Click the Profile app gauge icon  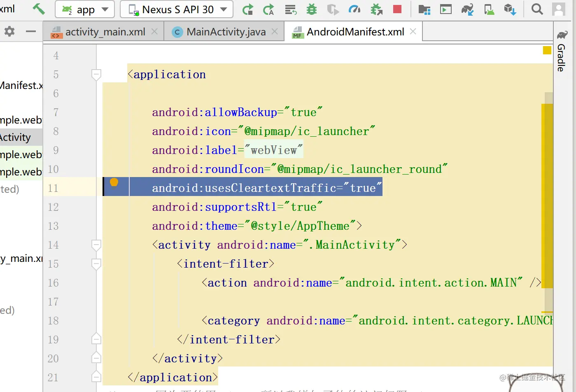[354, 9]
